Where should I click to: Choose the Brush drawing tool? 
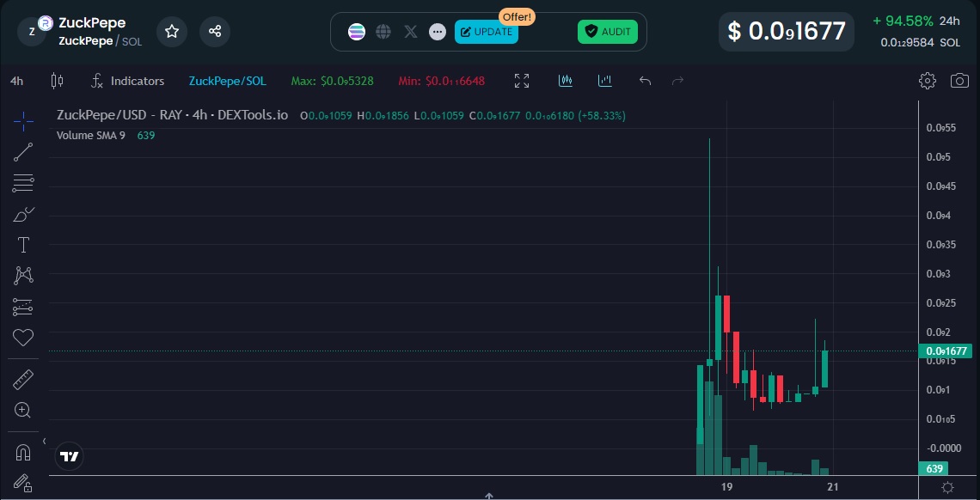pyautogui.click(x=22, y=214)
